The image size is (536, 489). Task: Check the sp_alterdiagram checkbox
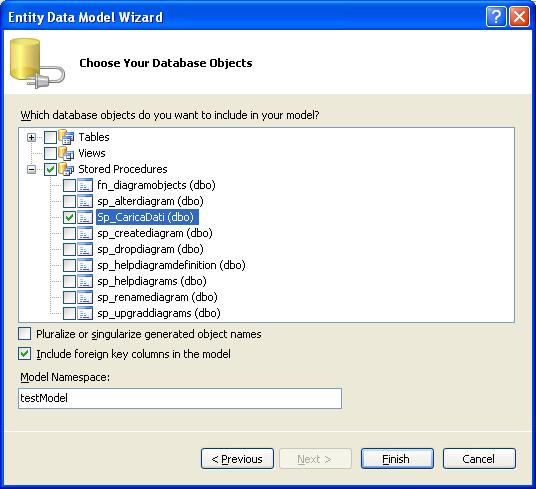coord(69,201)
